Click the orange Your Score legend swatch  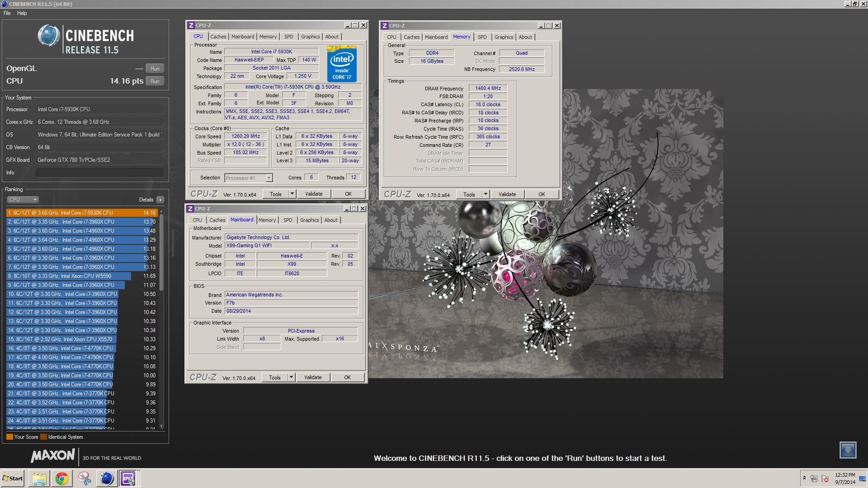9,437
